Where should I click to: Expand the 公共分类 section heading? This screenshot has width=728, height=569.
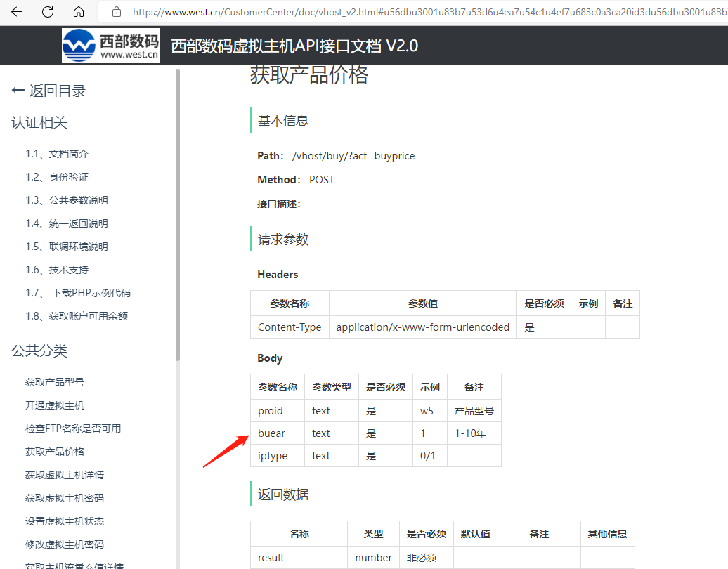tap(39, 351)
